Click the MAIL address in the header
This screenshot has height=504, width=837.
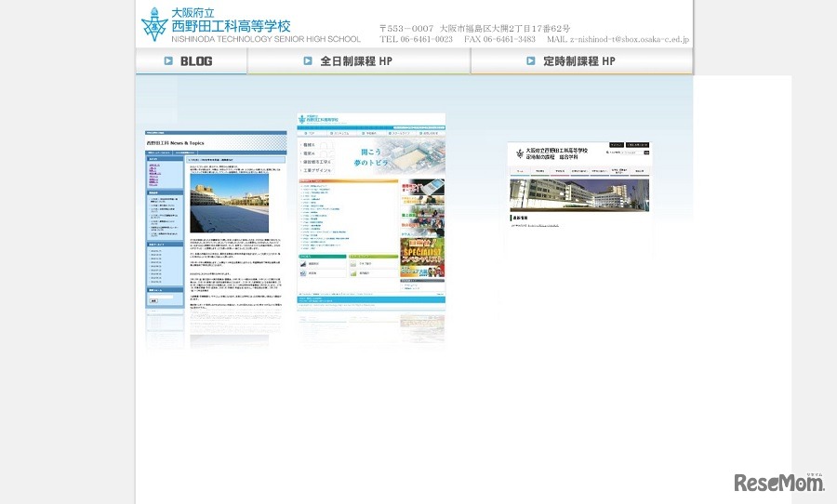point(618,39)
